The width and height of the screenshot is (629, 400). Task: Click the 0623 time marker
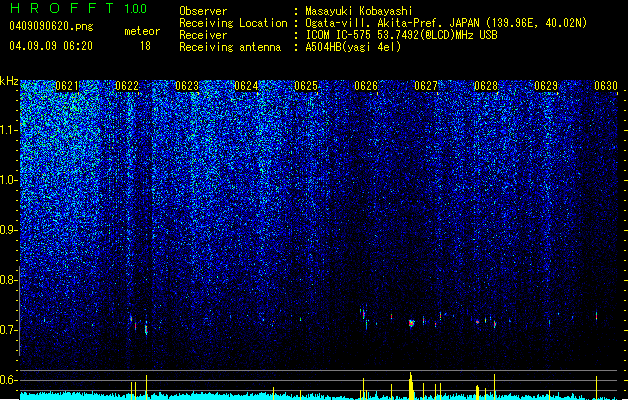point(187,86)
